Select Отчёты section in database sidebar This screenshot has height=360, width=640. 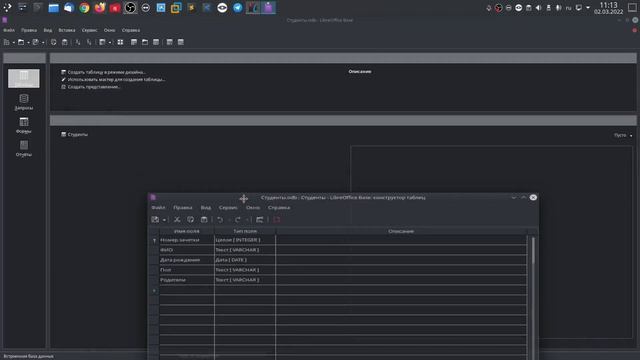pyautogui.click(x=24, y=149)
